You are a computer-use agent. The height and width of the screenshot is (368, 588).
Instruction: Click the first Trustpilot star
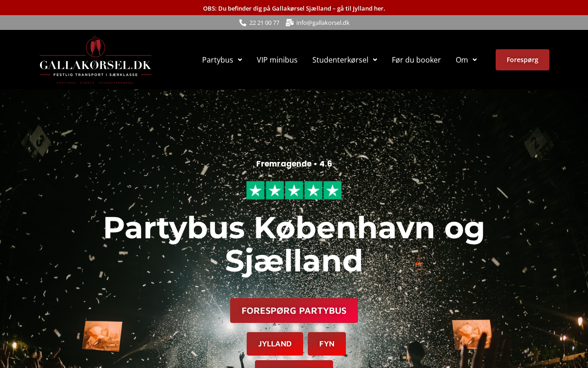click(255, 190)
